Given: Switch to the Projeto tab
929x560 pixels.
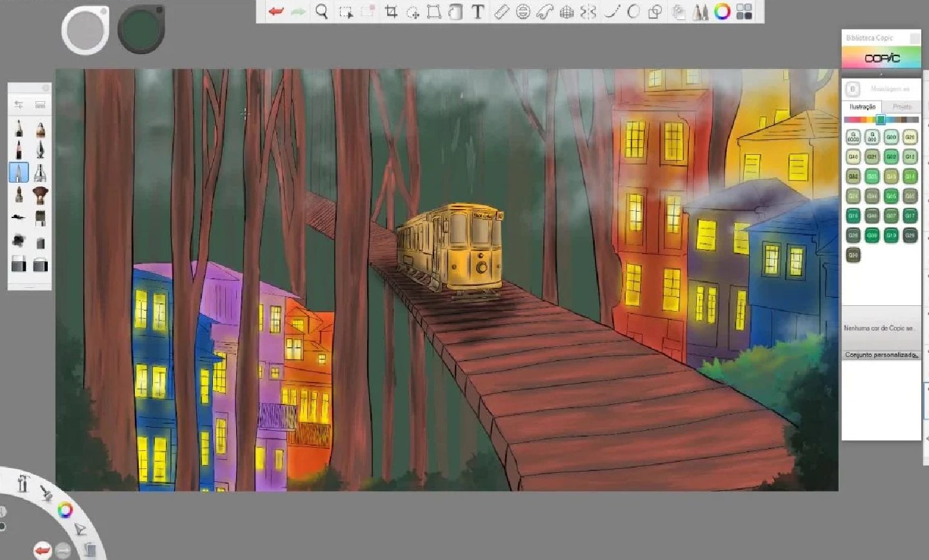Looking at the screenshot, I should [x=902, y=106].
